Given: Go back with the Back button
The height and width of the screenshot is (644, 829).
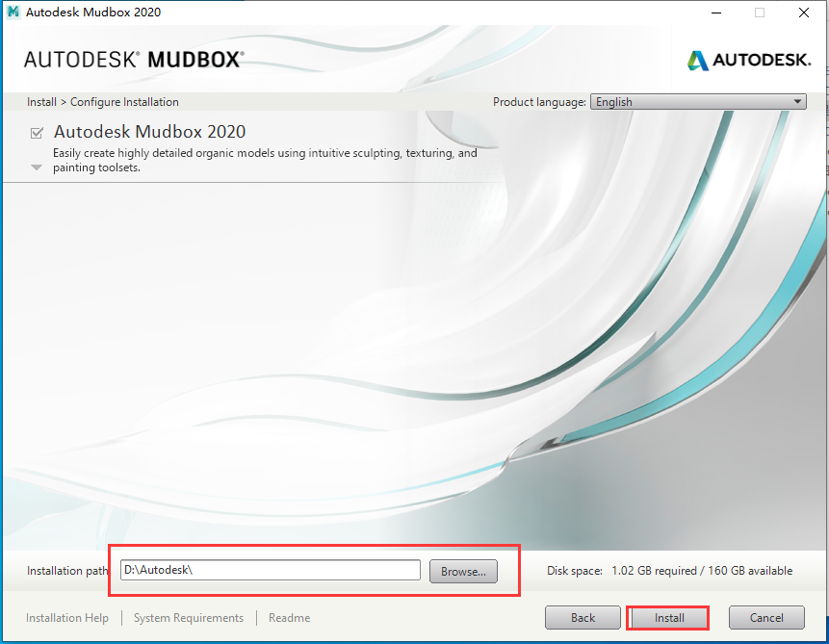Looking at the screenshot, I should point(583,617).
